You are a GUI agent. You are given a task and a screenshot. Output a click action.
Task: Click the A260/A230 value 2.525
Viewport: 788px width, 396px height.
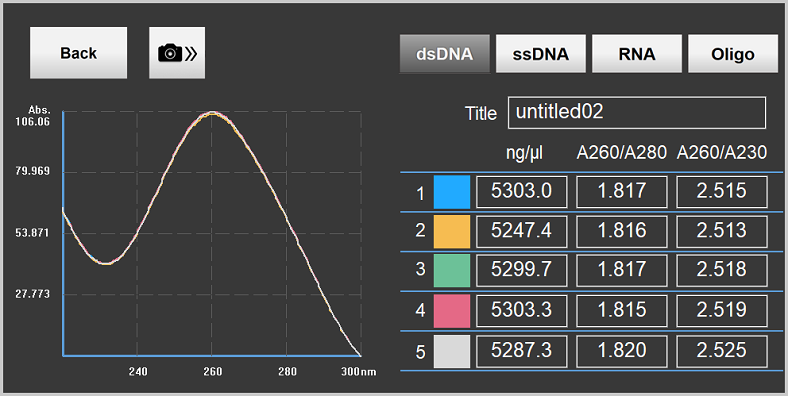[722, 351]
